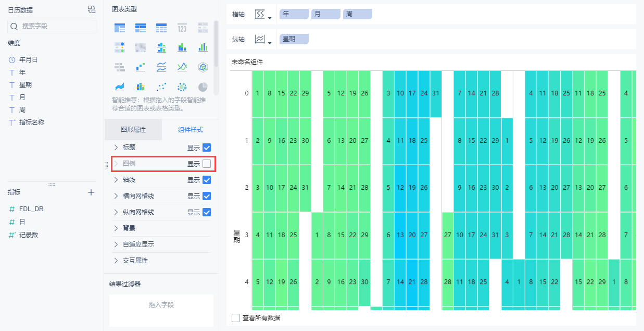Select the partitioned column chart type
This screenshot has height=331, width=644.
coord(161,47)
